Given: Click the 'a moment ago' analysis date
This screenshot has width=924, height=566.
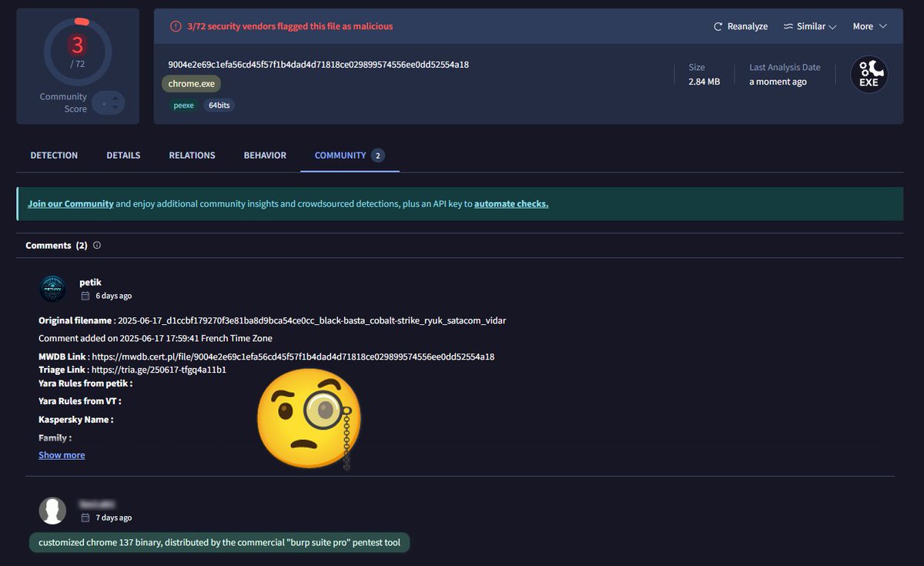Looking at the screenshot, I should tap(778, 82).
